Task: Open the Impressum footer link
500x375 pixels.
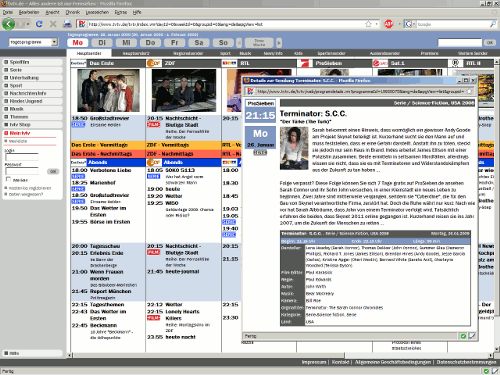Action: click(x=314, y=362)
